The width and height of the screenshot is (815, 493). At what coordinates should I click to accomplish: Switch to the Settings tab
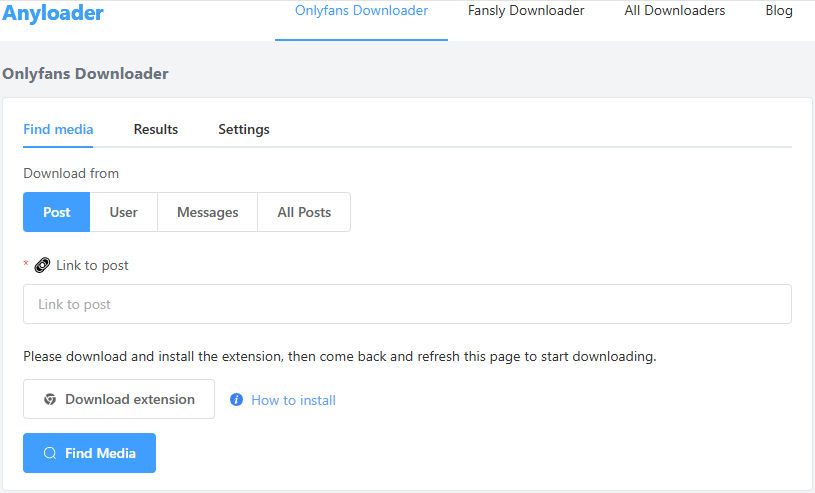pos(244,129)
